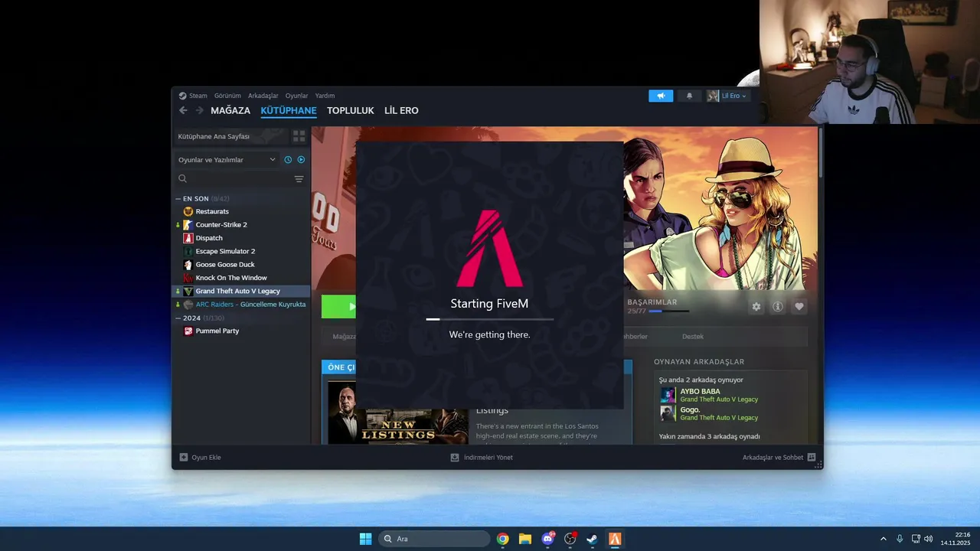Image resolution: width=980 pixels, height=551 pixels.
Task: Switch to the KÜTÜPHANE tab
Action: 289,110
